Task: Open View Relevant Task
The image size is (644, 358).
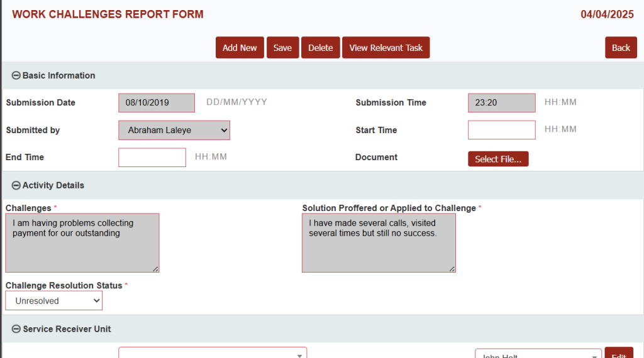Action: pos(386,48)
